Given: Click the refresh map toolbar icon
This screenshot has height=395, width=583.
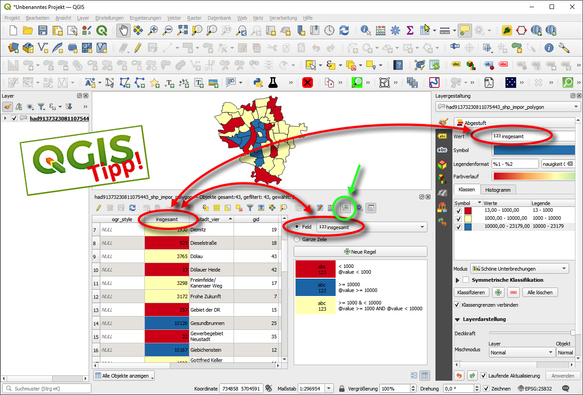Looking at the screenshot, I should [x=344, y=30].
